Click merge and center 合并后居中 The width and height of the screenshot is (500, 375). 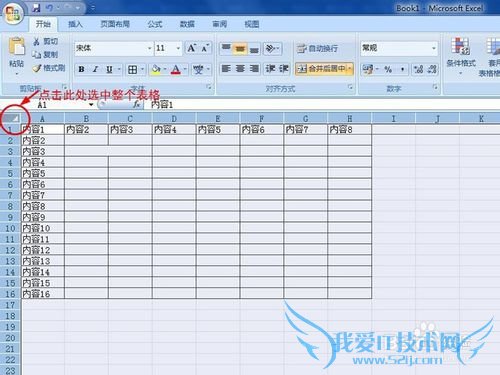[x=321, y=69]
